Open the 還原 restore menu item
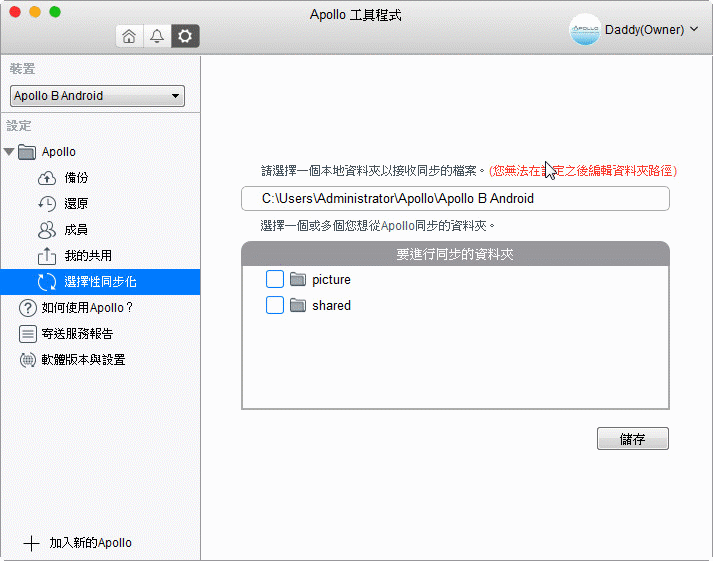This screenshot has width=713, height=561. [100, 204]
